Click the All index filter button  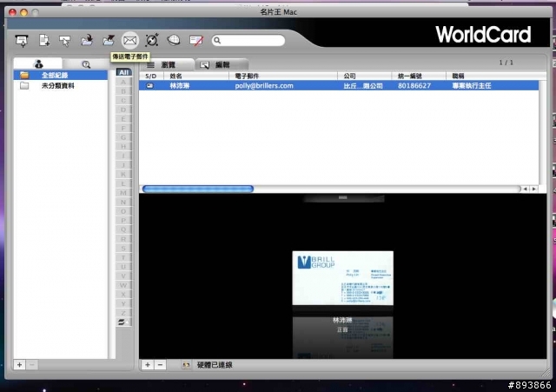tap(123, 72)
